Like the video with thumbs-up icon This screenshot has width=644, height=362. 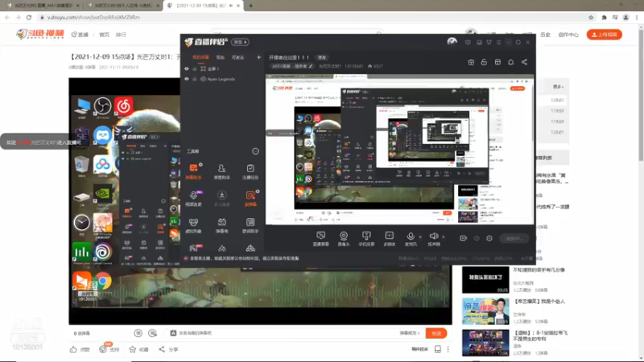tap(73, 349)
